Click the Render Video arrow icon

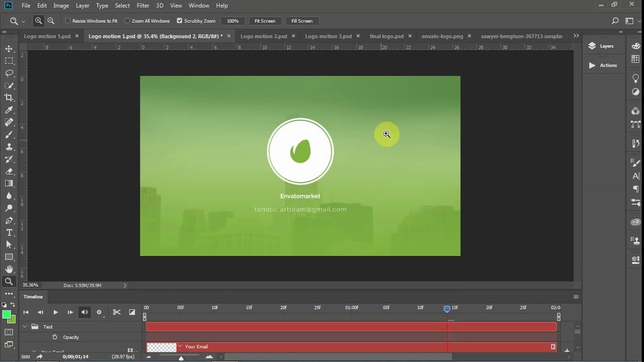point(39,356)
